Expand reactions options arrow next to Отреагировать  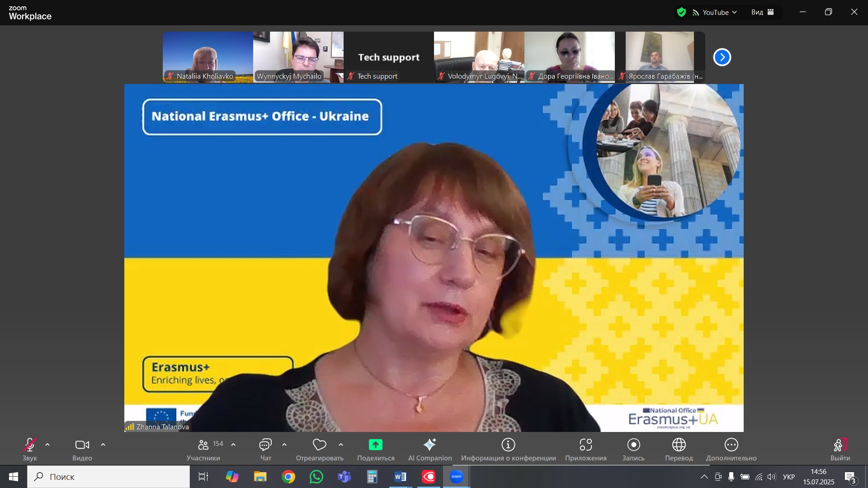341,445
